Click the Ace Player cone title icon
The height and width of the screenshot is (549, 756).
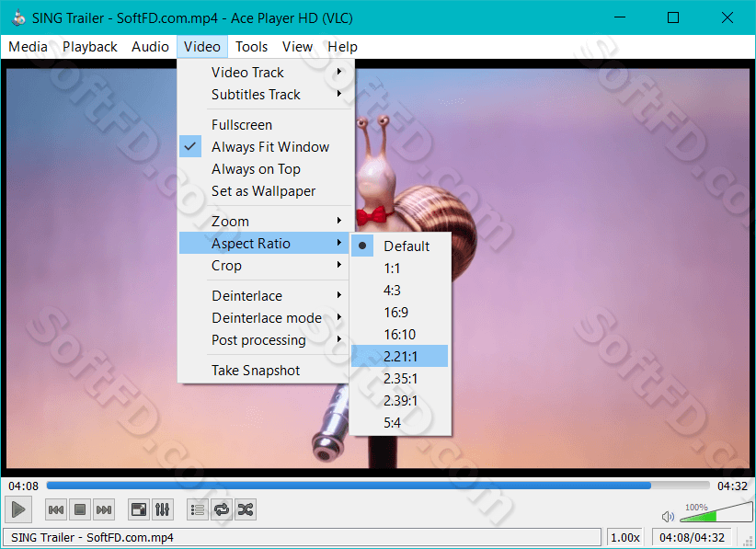pos(18,18)
